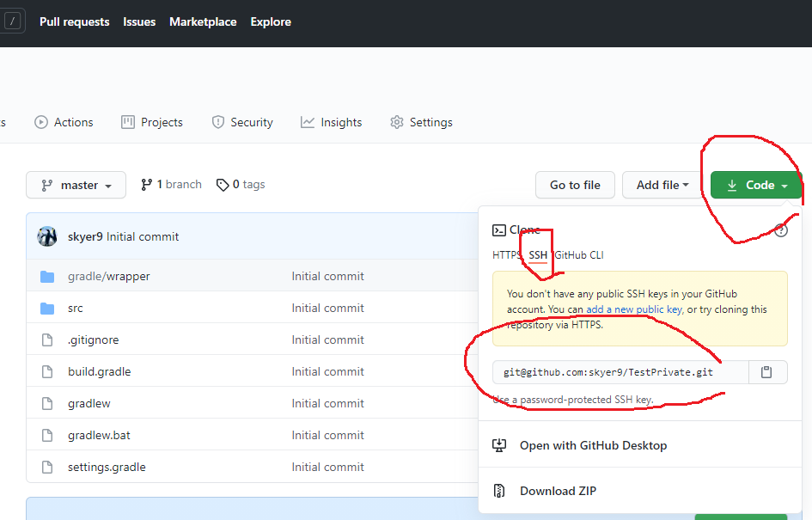View the 1 branch link
Screen dimensions: 812x520
[x=171, y=185]
